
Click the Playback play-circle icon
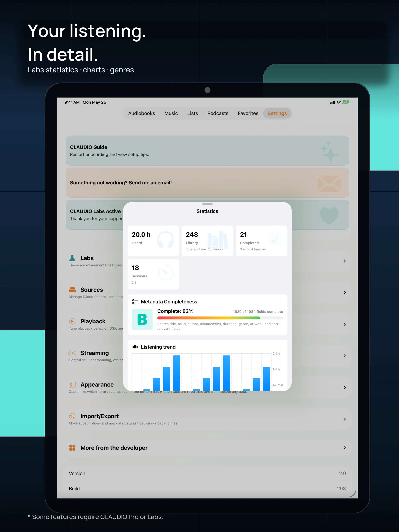(72, 321)
